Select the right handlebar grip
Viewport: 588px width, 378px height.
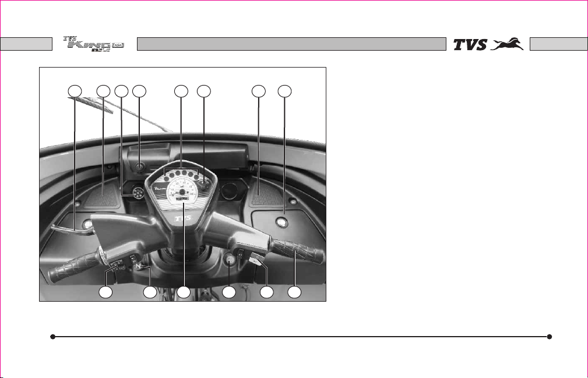(297, 250)
